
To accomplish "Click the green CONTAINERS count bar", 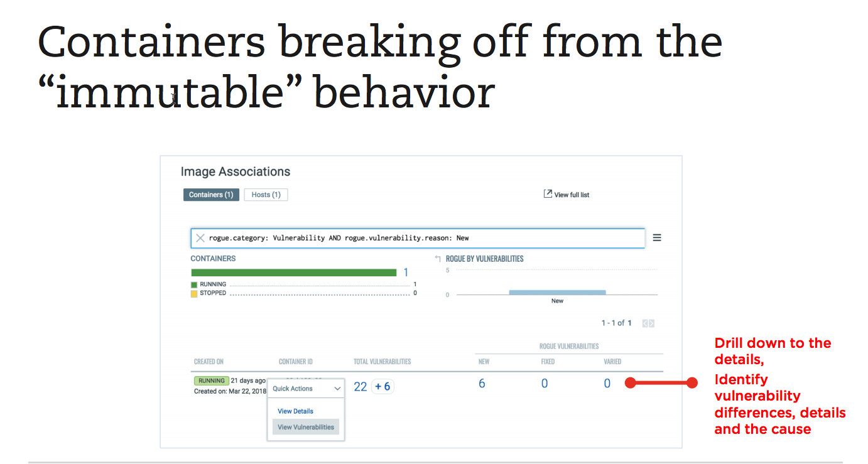I will [293, 272].
